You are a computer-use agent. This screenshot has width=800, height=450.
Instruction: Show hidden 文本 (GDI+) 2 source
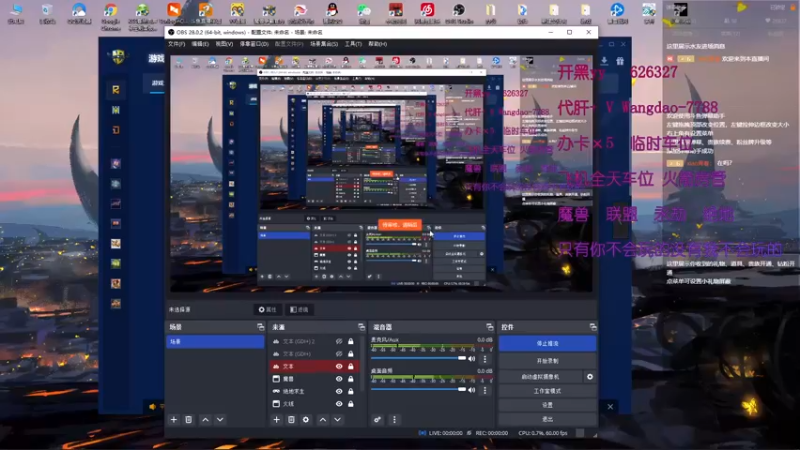339,341
